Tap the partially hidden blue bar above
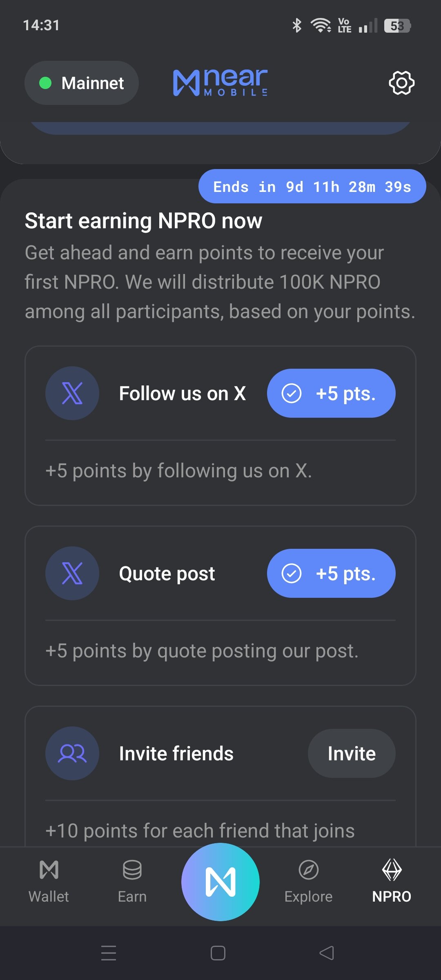The image size is (441, 980). (x=220, y=128)
